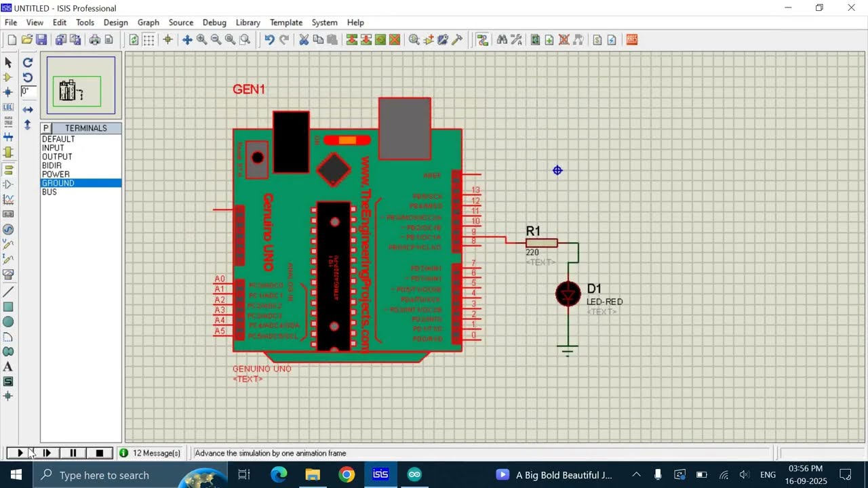Image resolution: width=868 pixels, height=488 pixels.
Task: Click the P pick devices button
Action: (x=46, y=128)
